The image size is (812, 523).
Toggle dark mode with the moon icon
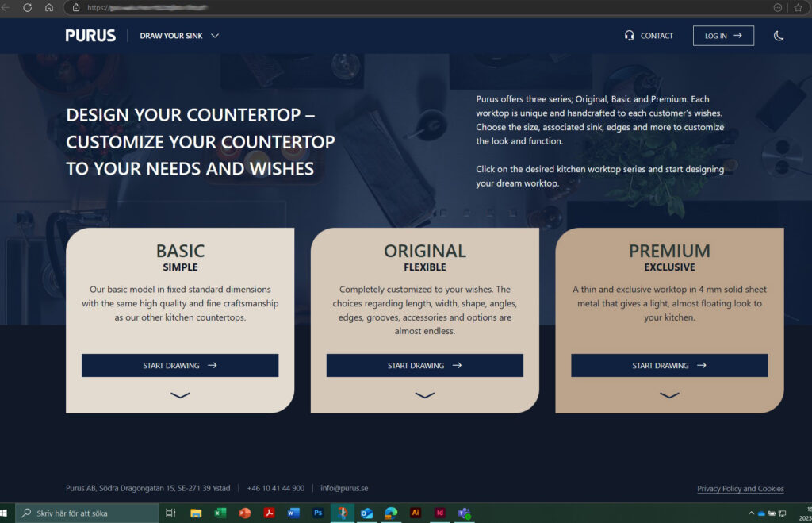[778, 36]
